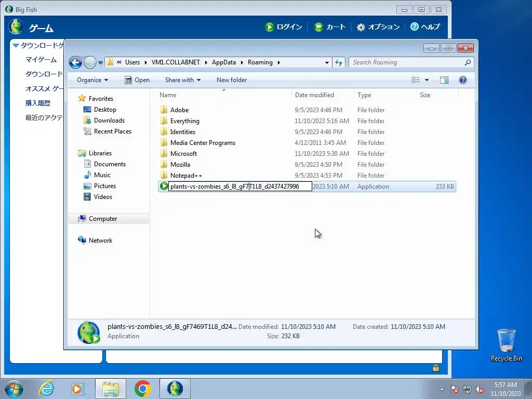Switch to Big Fish taskbar button
532x399 pixels.
[175, 389]
